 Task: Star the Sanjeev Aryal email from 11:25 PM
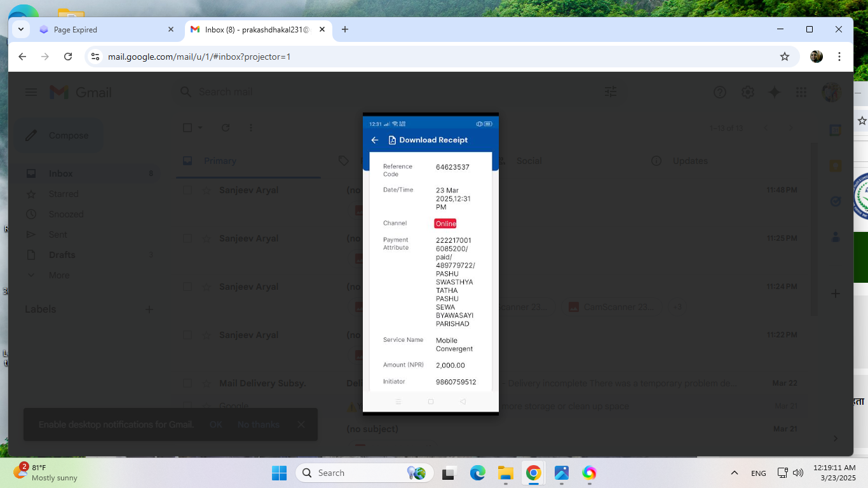pos(206,238)
